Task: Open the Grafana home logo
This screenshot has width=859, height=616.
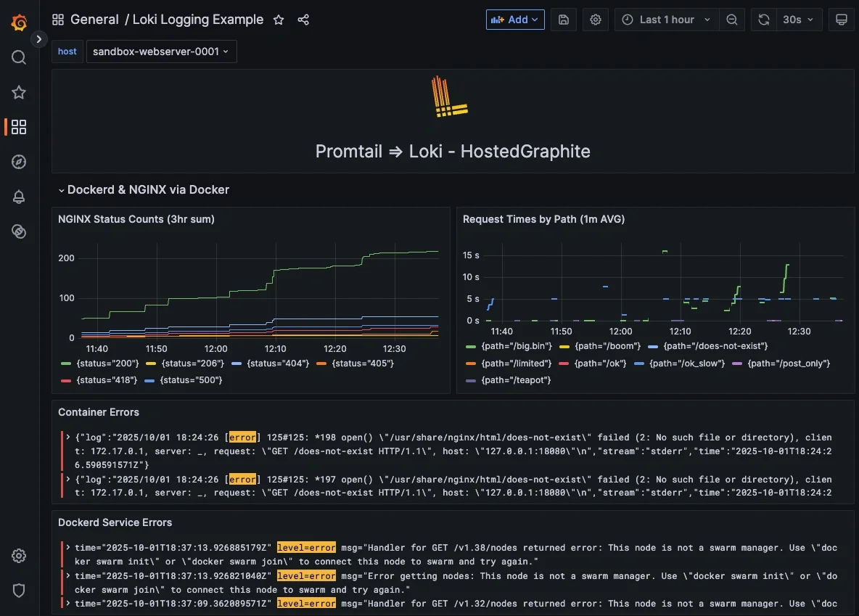Action: (x=20, y=22)
